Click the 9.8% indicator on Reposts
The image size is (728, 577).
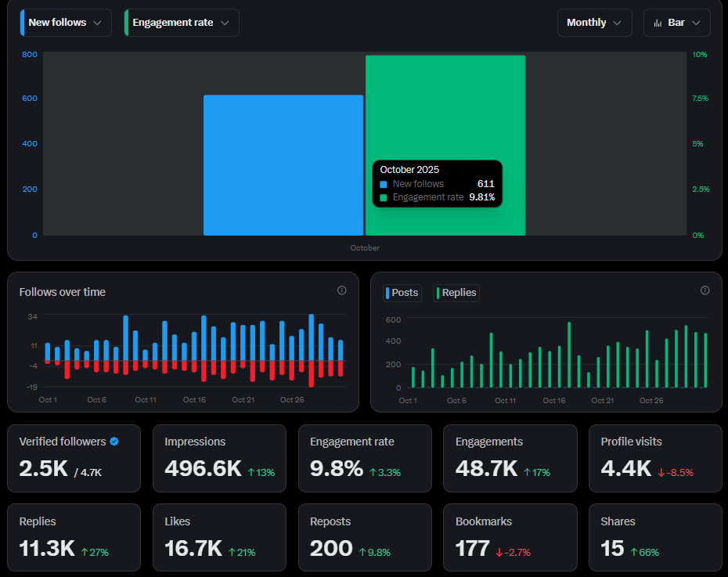click(x=375, y=553)
